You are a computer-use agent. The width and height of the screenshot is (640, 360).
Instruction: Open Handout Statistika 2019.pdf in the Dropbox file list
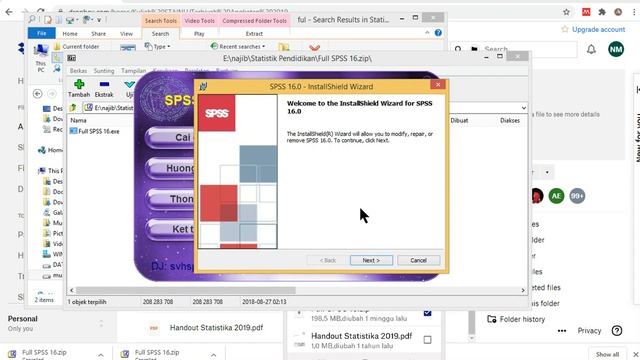click(x=216, y=328)
